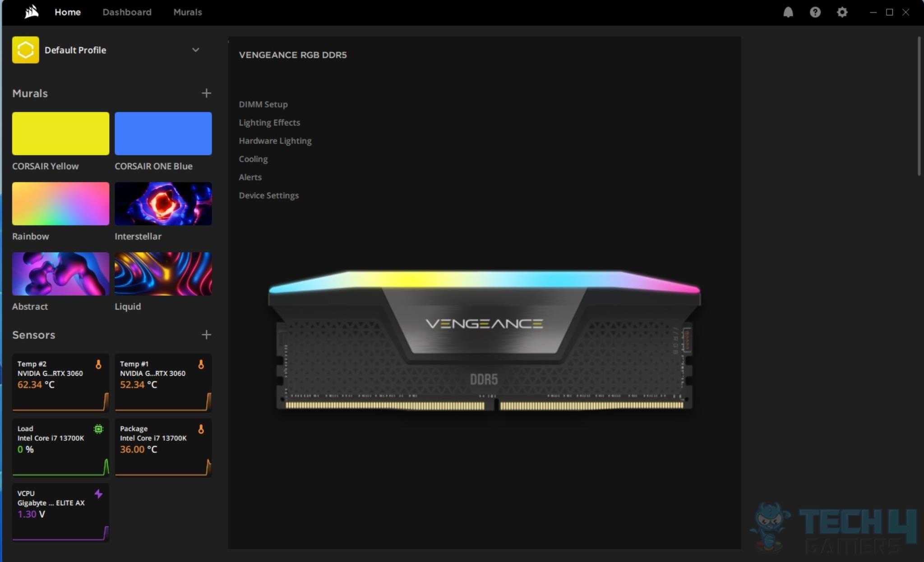Open the Cooling section
Image resolution: width=924 pixels, height=562 pixels.
coord(253,159)
